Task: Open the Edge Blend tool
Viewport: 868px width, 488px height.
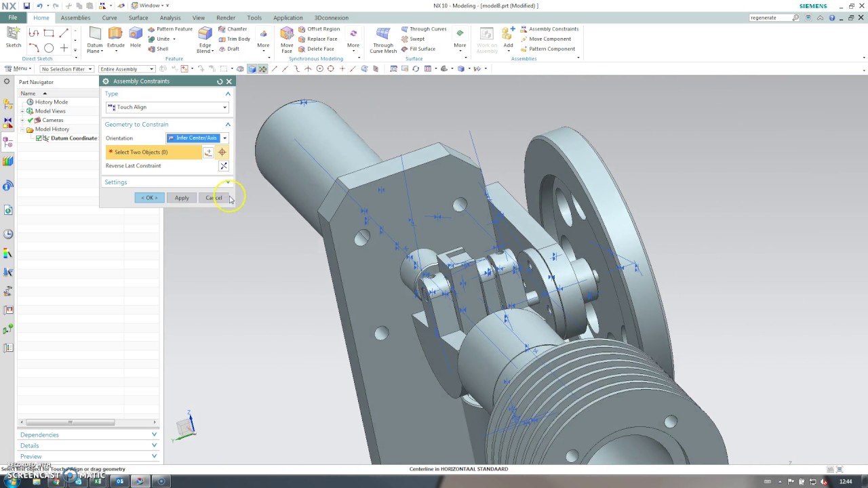Action: pyautogui.click(x=205, y=41)
